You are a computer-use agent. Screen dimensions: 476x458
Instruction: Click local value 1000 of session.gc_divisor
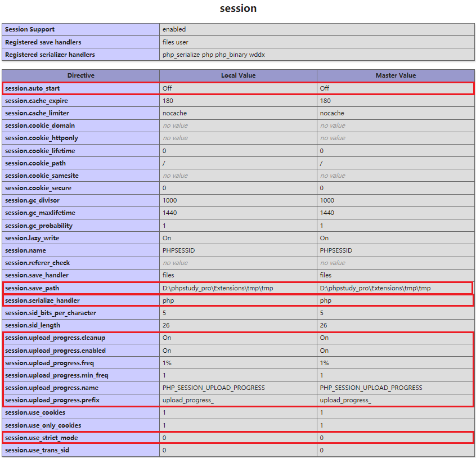click(169, 201)
